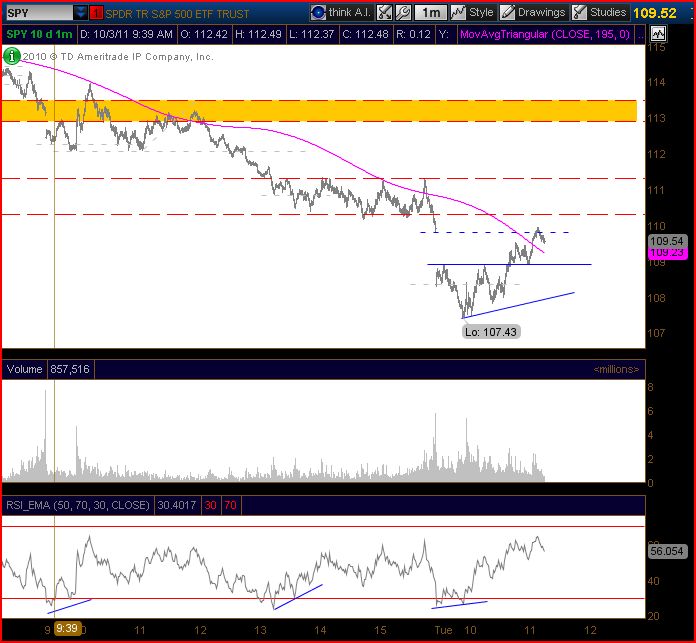
Task: Click the SPY 10 d 1m label
Action: click(x=39, y=34)
